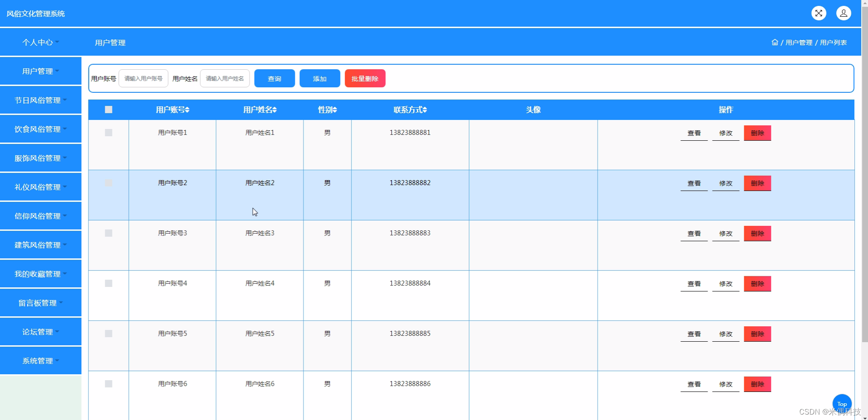Expand the 用户管理 sidebar menu

click(41, 71)
